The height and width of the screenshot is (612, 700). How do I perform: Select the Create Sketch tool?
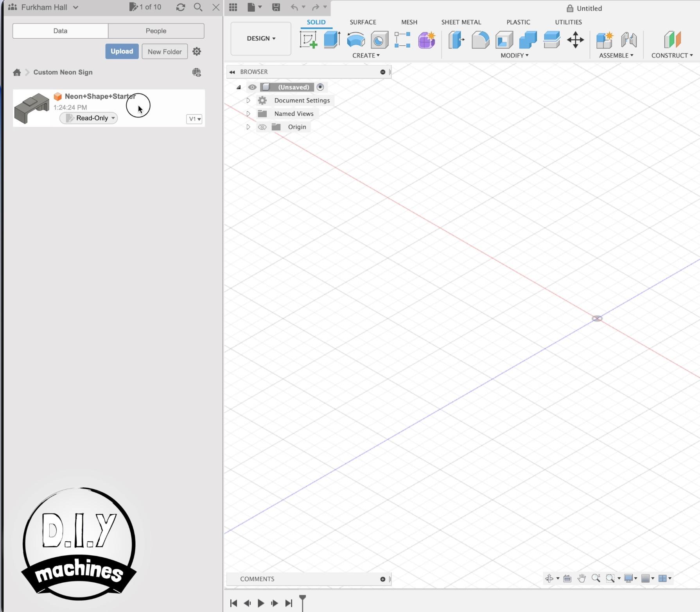pos(308,39)
